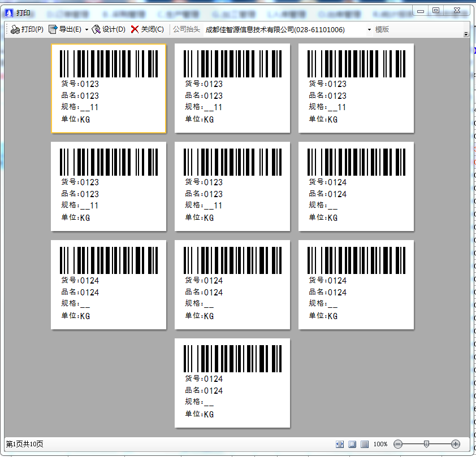Screen dimensions: 476x457
Task: Switch to continuous page view icon
Action: [x=365, y=444]
